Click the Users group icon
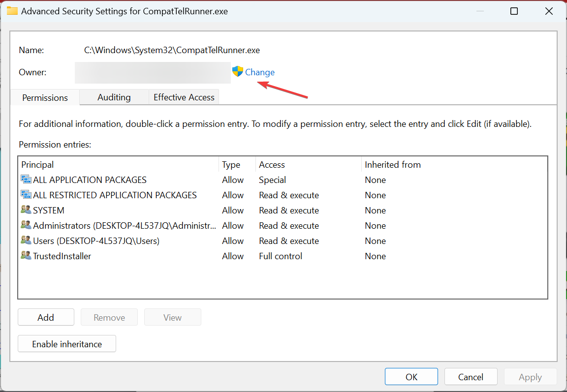This screenshot has width=567, height=392. click(x=26, y=241)
